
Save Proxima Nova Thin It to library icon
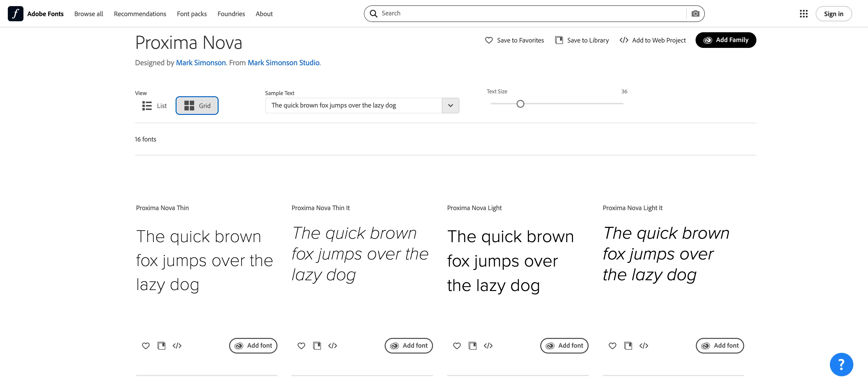[317, 345]
